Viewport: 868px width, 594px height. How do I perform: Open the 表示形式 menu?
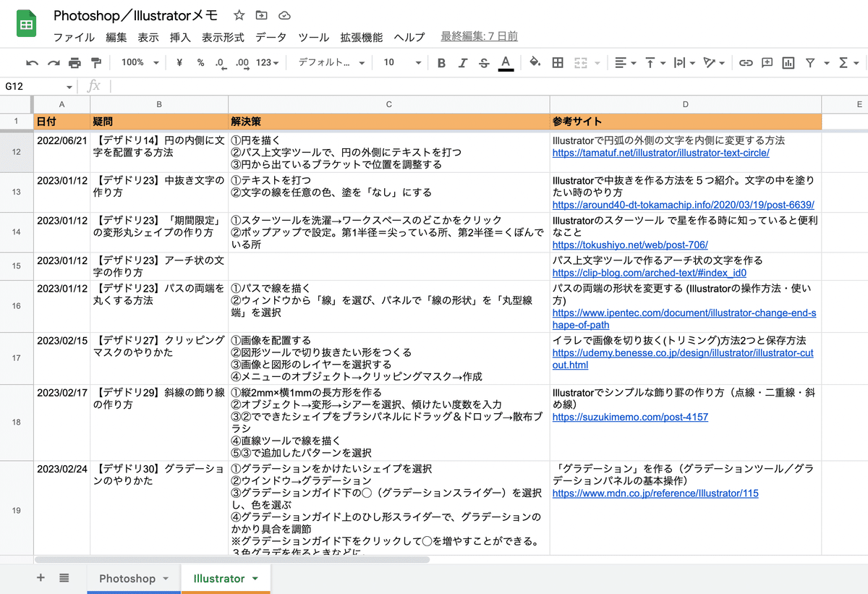(223, 38)
